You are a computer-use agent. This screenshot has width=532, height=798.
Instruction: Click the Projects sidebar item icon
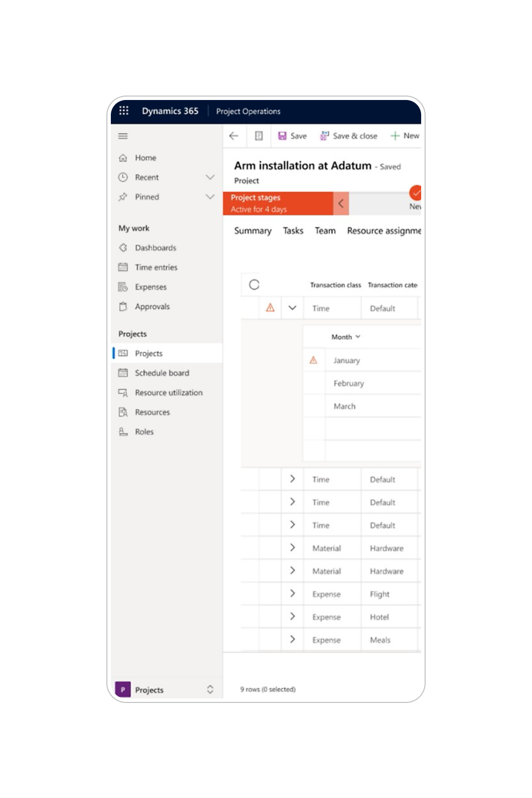[123, 354]
